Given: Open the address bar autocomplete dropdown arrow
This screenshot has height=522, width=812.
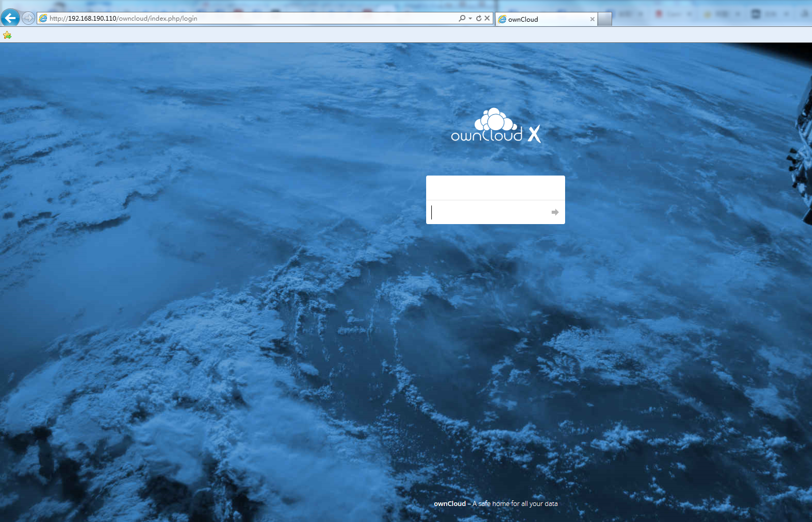Looking at the screenshot, I should [x=470, y=19].
